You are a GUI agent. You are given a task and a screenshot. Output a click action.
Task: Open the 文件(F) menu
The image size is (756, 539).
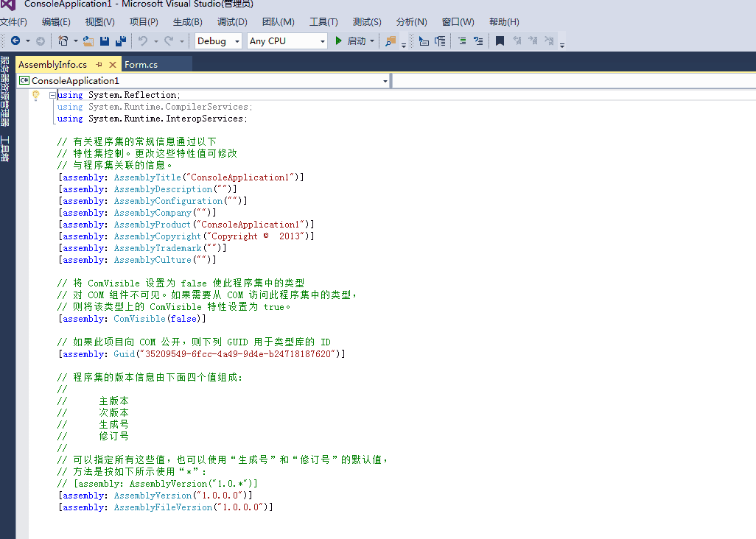13,21
